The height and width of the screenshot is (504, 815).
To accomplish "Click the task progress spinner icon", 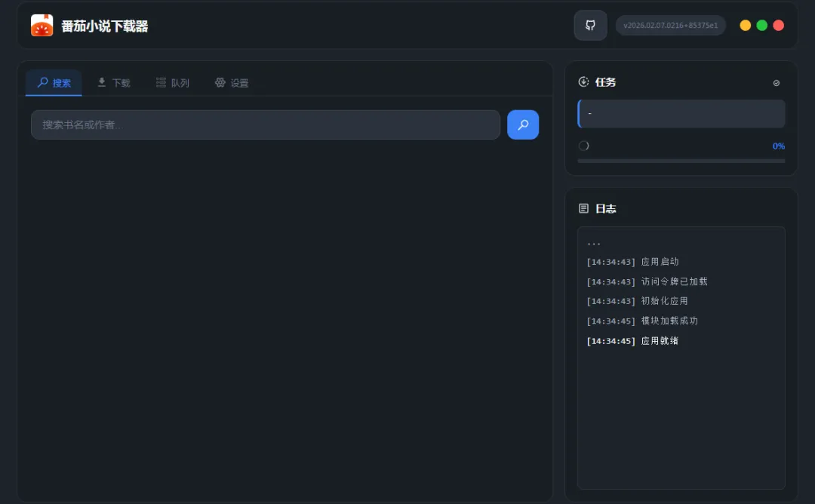I will click(x=583, y=146).
